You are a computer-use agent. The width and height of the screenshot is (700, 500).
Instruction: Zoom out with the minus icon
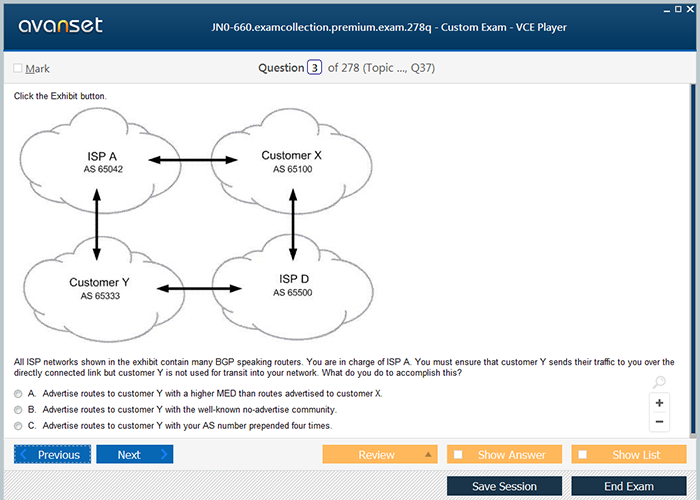[x=659, y=422]
